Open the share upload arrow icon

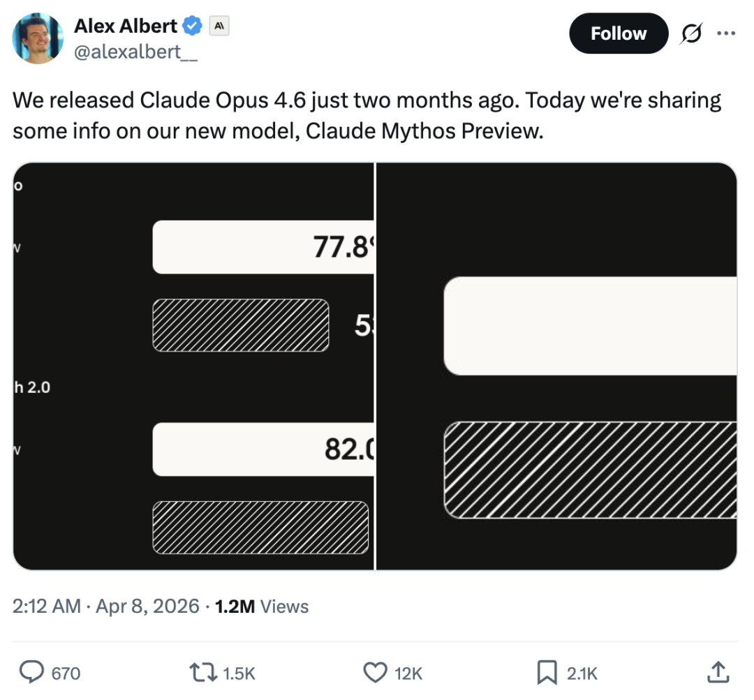pyautogui.click(x=717, y=672)
